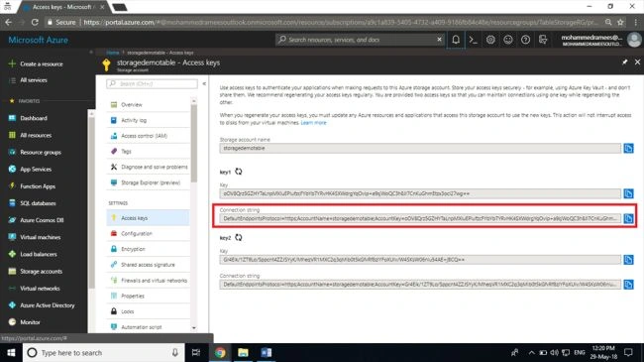The width and height of the screenshot is (644, 362).
Task: Copy key2 connection string
Action: (x=628, y=285)
